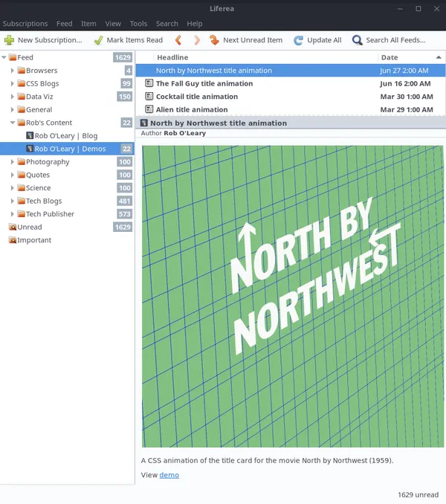Click the General folder icon

pos(22,109)
